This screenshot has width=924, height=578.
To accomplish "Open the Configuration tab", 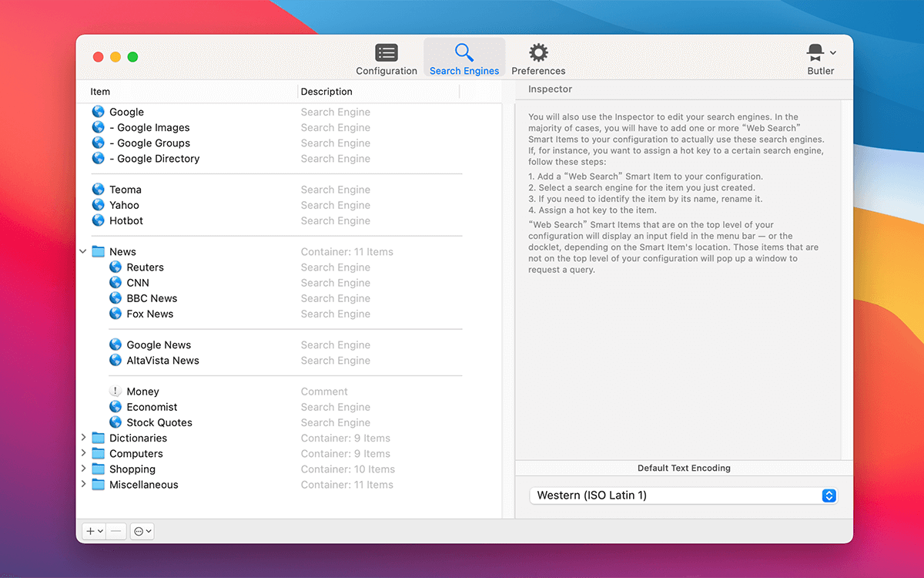I will point(387,59).
